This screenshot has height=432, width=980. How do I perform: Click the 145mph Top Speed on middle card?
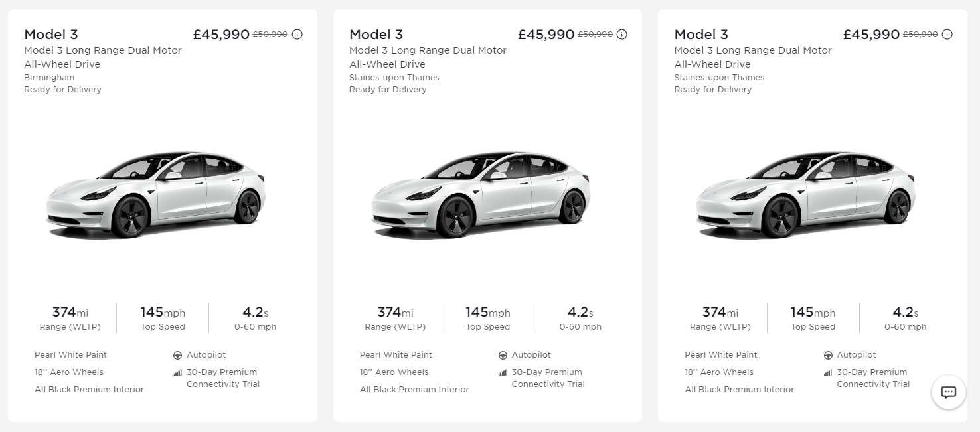[488, 318]
